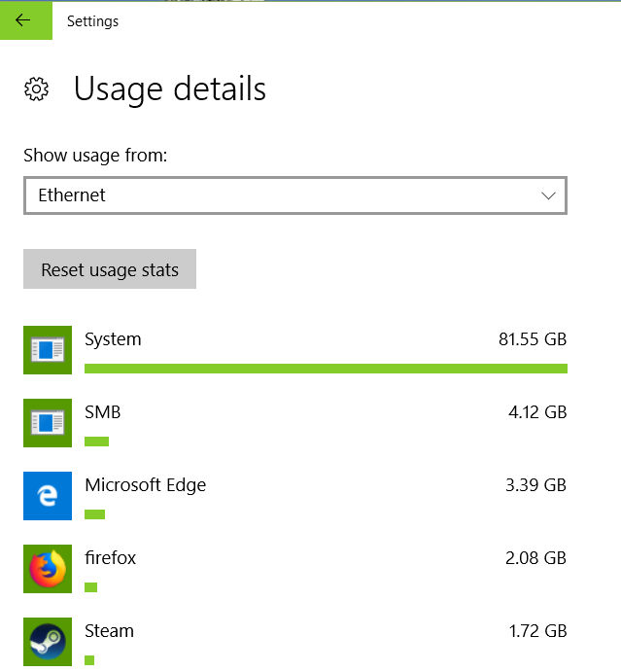Click the Settings window title text

point(92,21)
